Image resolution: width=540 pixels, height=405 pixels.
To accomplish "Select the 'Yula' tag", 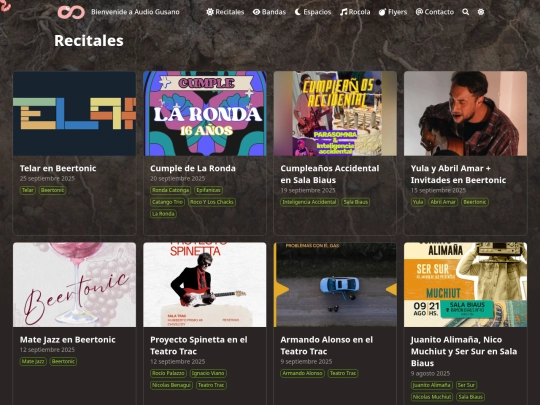I will (x=418, y=202).
